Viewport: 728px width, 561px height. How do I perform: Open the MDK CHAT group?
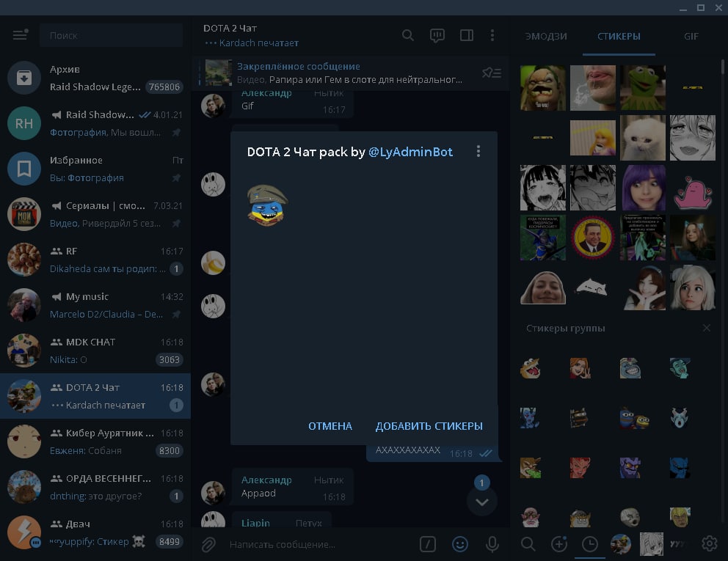click(95, 351)
